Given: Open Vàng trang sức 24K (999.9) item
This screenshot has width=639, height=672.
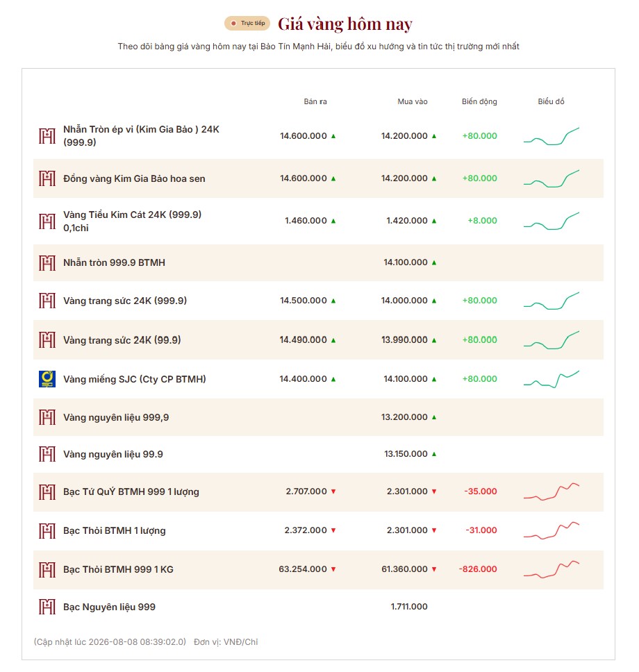Looking at the screenshot, I should 125,301.
